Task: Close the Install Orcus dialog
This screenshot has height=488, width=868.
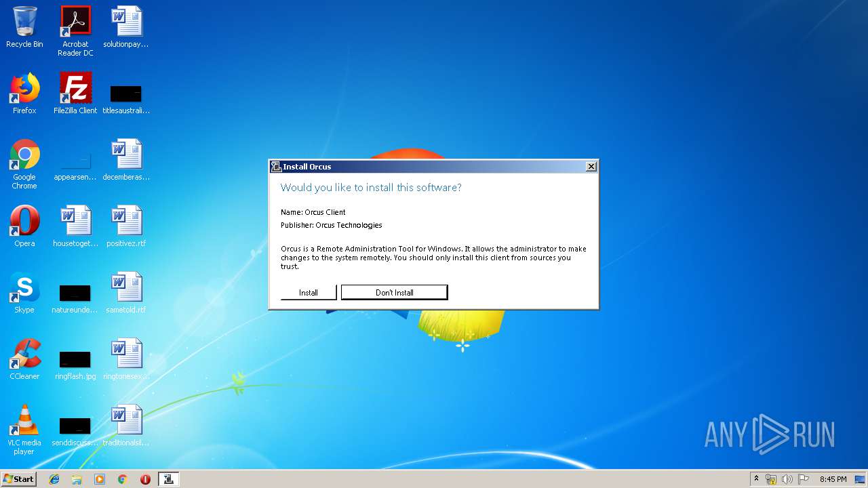Action: pyautogui.click(x=591, y=166)
